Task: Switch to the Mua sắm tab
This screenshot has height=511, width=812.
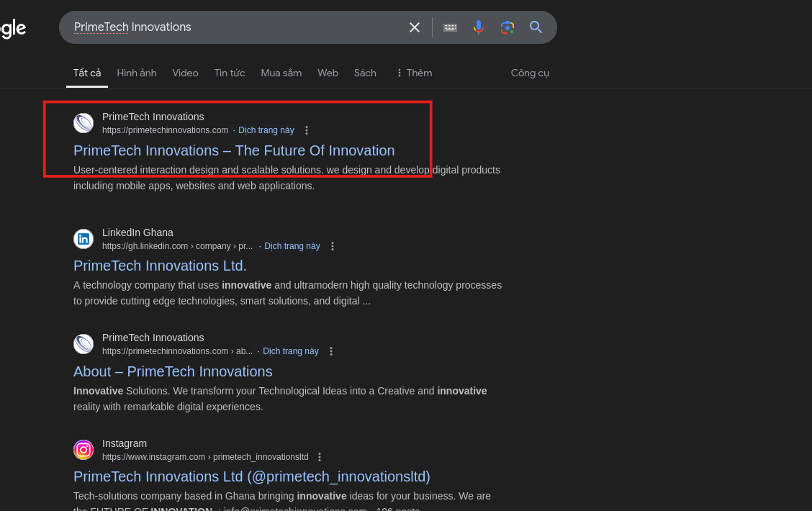Action: (x=281, y=73)
